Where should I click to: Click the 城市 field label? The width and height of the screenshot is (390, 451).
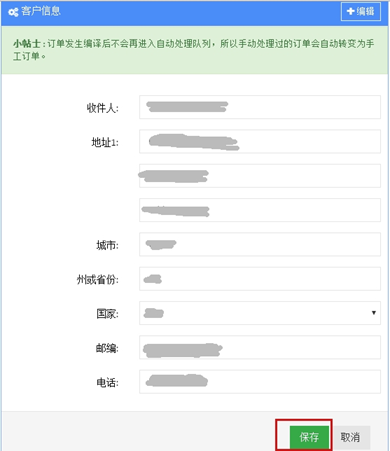pyautogui.click(x=107, y=245)
